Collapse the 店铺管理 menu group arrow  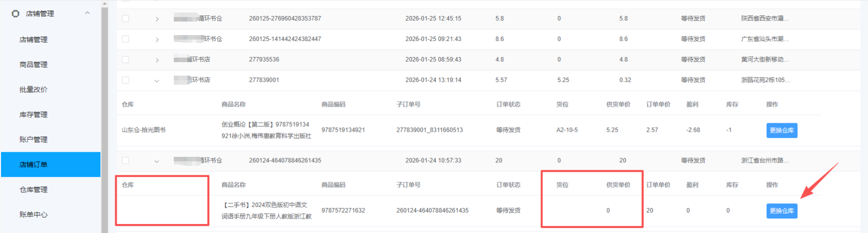[88, 13]
